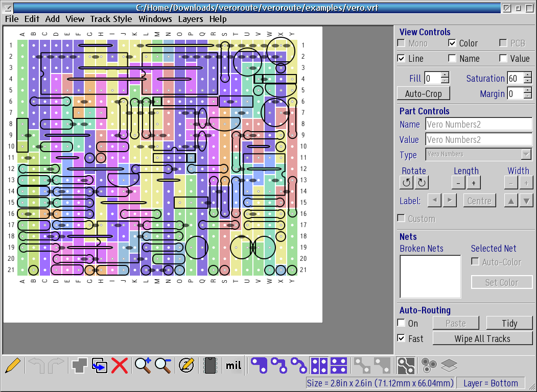Enable the Name display checkbox
This screenshot has width=537, height=392.
(452, 58)
